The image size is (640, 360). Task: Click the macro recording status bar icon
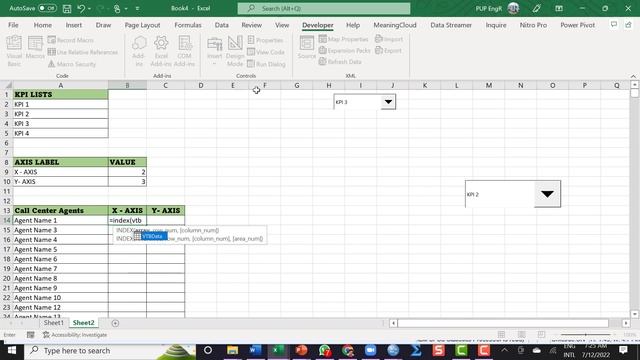click(31, 335)
